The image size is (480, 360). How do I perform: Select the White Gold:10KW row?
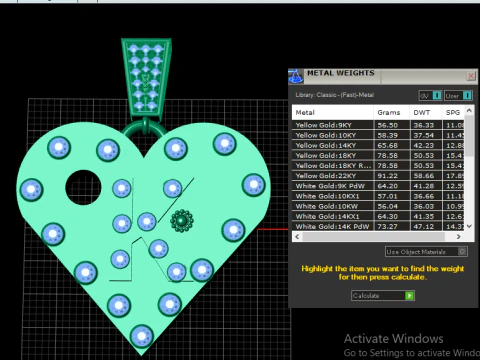(378, 206)
